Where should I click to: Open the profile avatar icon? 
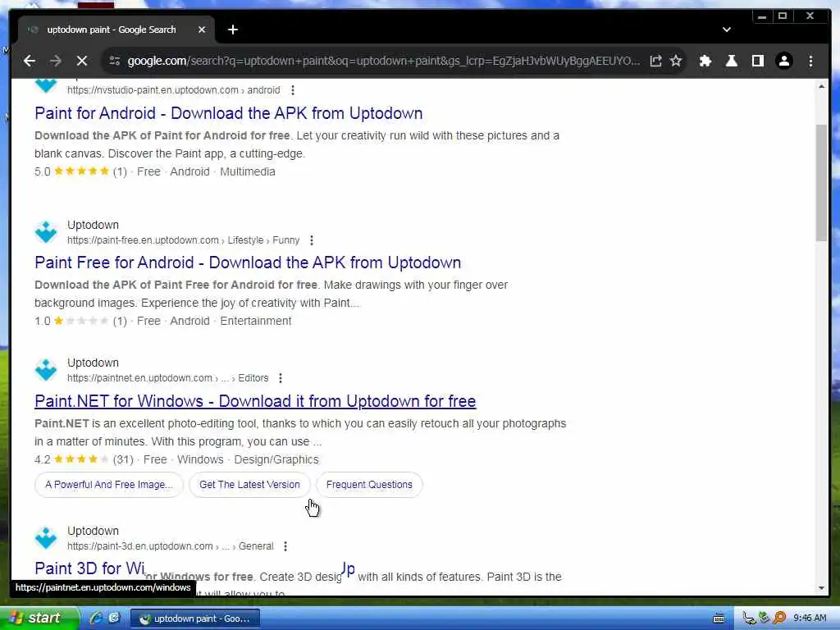pyautogui.click(x=783, y=61)
